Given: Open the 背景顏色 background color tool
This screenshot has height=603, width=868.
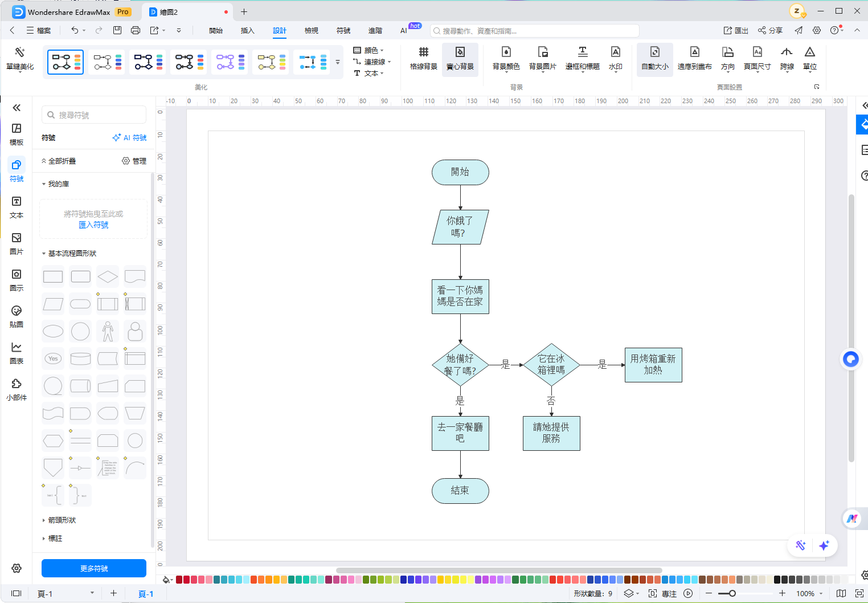Looking at the screenshot, I should [x=506, y=59].
